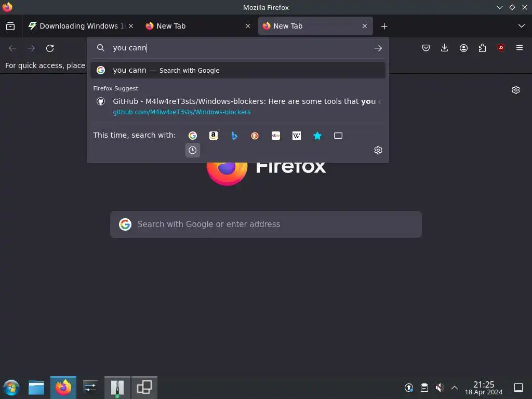Toggle the muted volume tray icon
Image resolution: width=532 pixels, height=399 pixels.
click(440, 388)
